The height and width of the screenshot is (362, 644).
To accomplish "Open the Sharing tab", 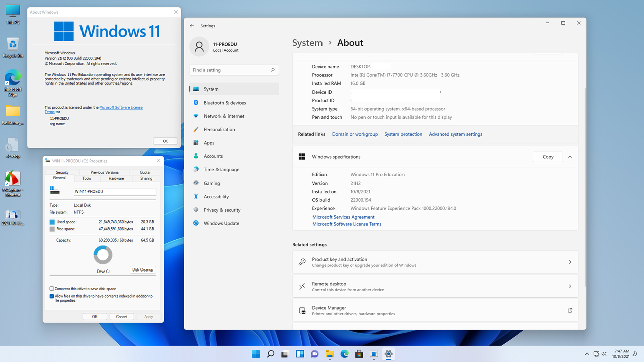I will pyautogui.click(x=146, y=178).
